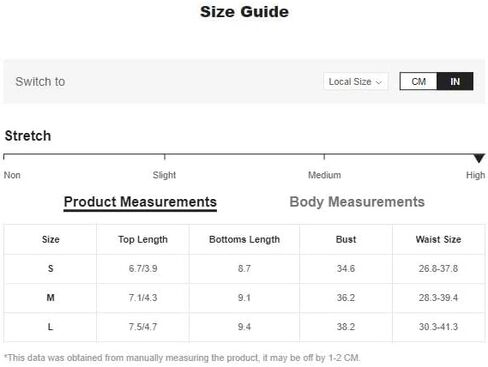The width and height of the screenshot is (488, 367).
Task: Select the Product Measurements tab
Action: (140, 202)
